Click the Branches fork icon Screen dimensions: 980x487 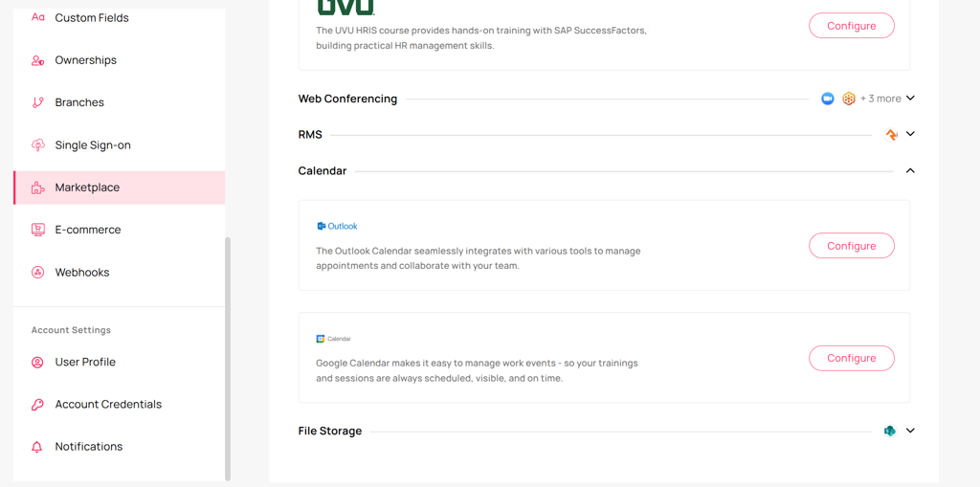coord(38,102)
